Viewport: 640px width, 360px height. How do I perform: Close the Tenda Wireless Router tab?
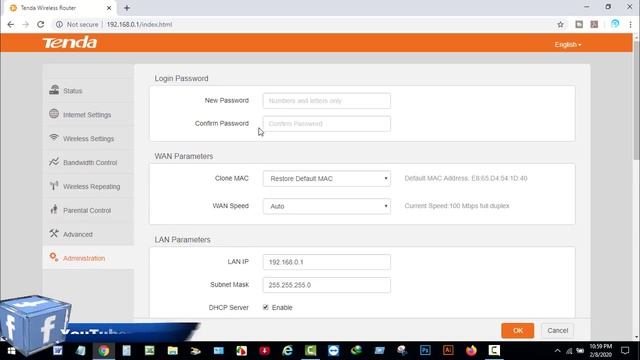click(109, 8)
